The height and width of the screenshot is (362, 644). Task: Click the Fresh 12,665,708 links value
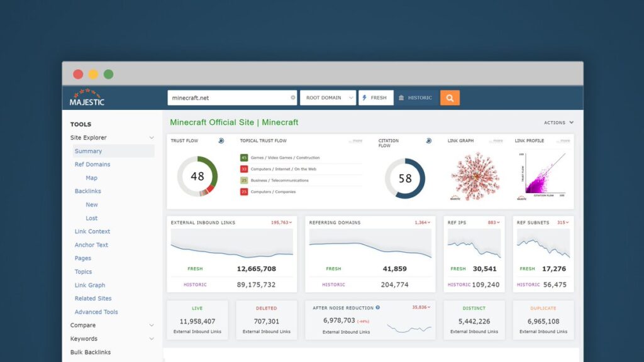pos(257,269)
